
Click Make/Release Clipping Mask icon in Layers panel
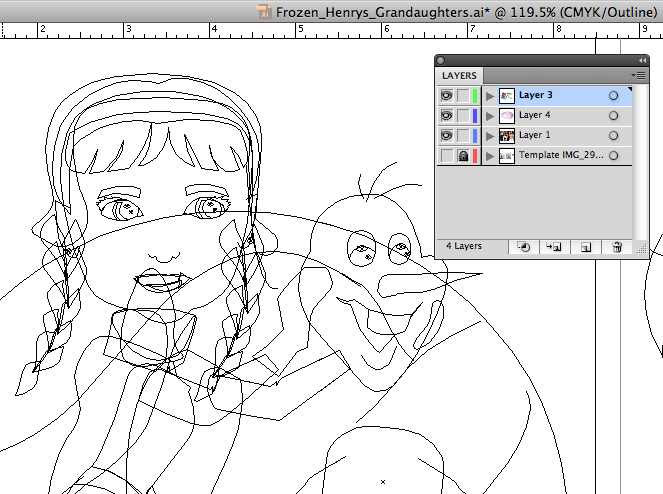coord(525,246)
